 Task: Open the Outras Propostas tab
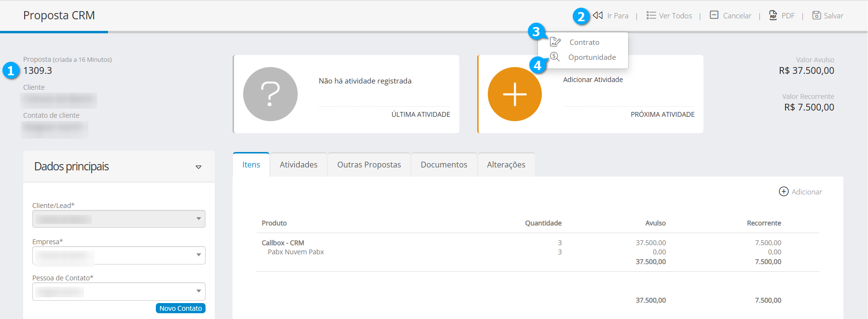369,165
